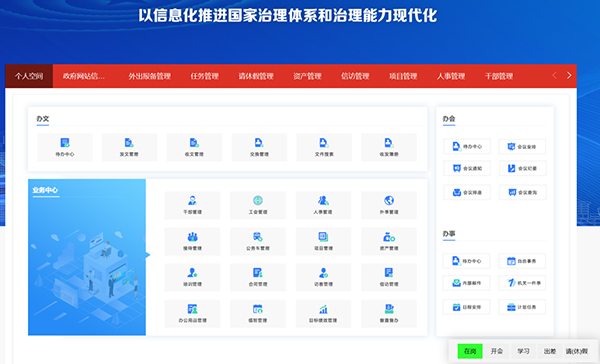Open 发文管理 in the 办文 section
The image size is (600, 364).
(129, 147)
